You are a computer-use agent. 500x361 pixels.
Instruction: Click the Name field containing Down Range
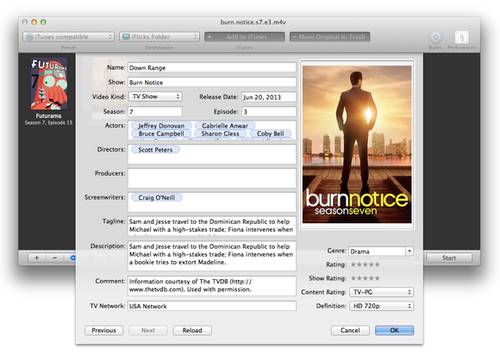(x=212, y=68)
